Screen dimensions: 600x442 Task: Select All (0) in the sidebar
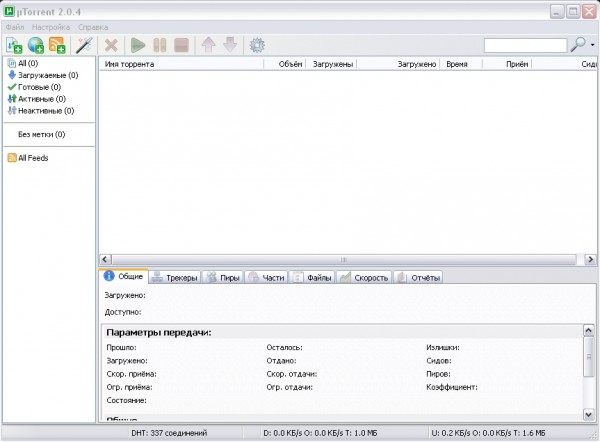(x=23, y=63)
